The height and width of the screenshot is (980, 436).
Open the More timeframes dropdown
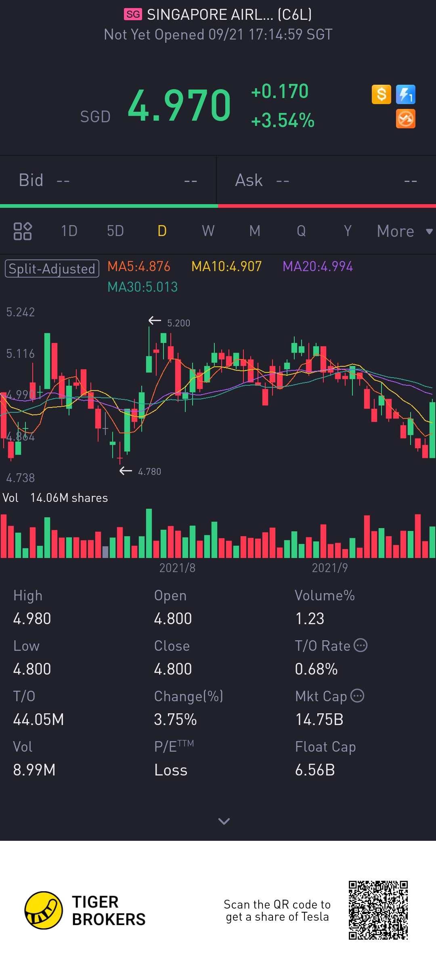point(405,231)
